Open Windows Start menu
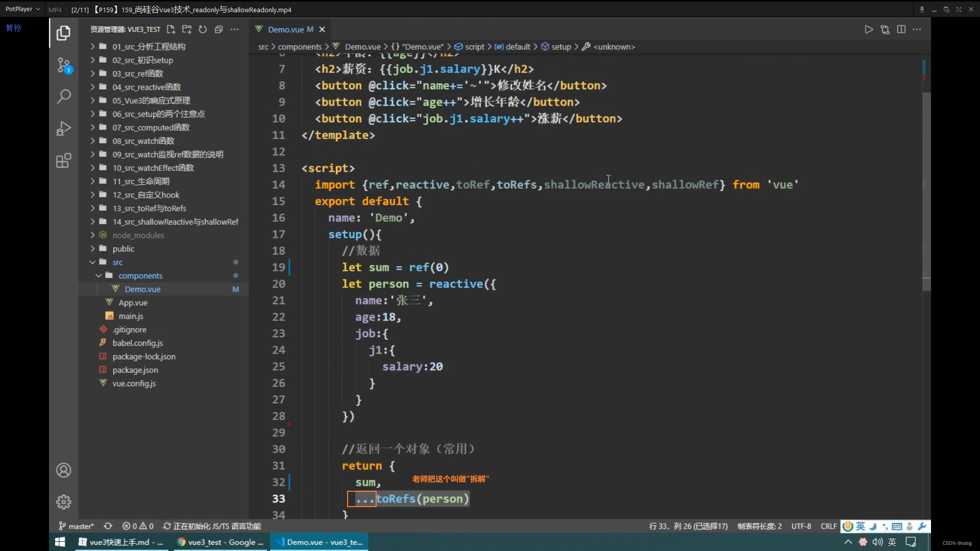 [x=60, y=542]
